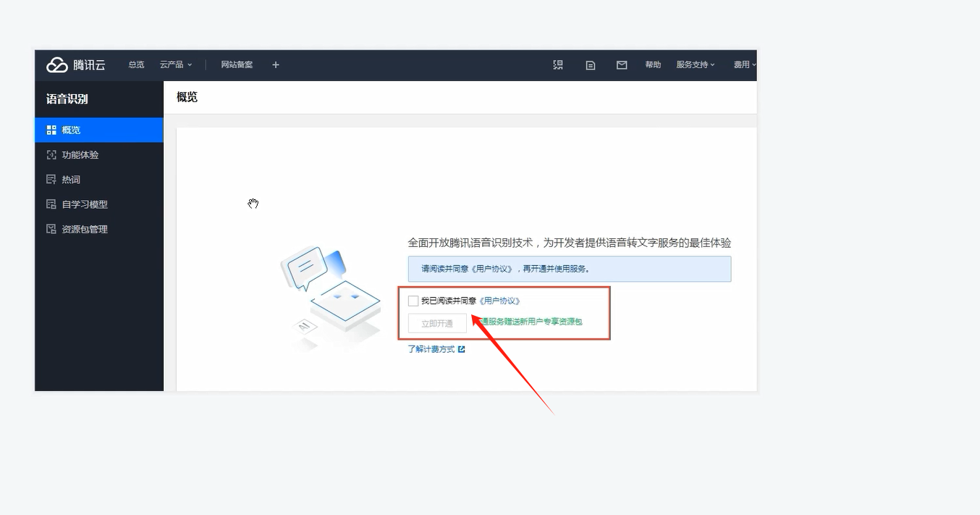Expand the 服务支持 dropdown
980x515 pixels.
[x=696, y=64]
